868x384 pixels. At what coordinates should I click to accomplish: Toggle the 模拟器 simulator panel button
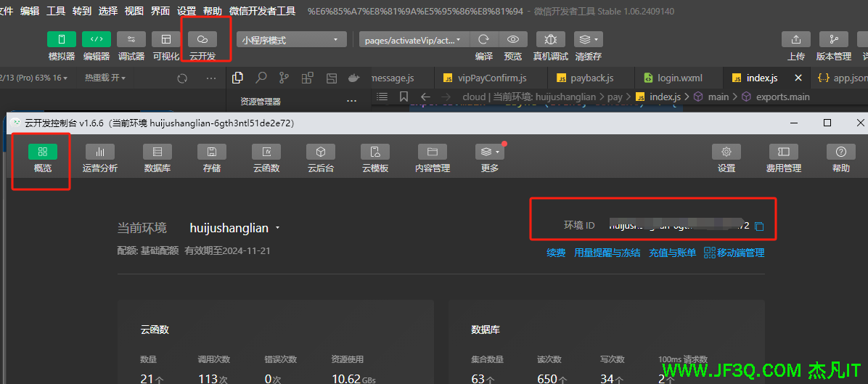pos(62,39)
